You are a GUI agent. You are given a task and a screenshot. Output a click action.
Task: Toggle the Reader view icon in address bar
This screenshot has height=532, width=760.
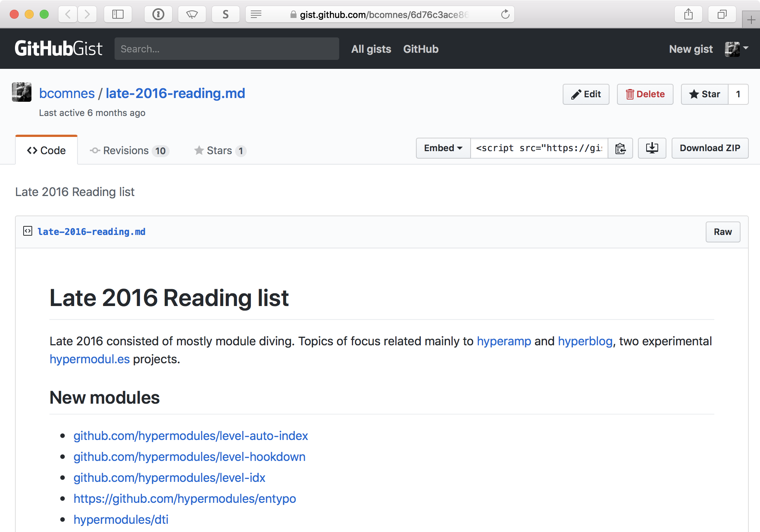click(256, 14)
